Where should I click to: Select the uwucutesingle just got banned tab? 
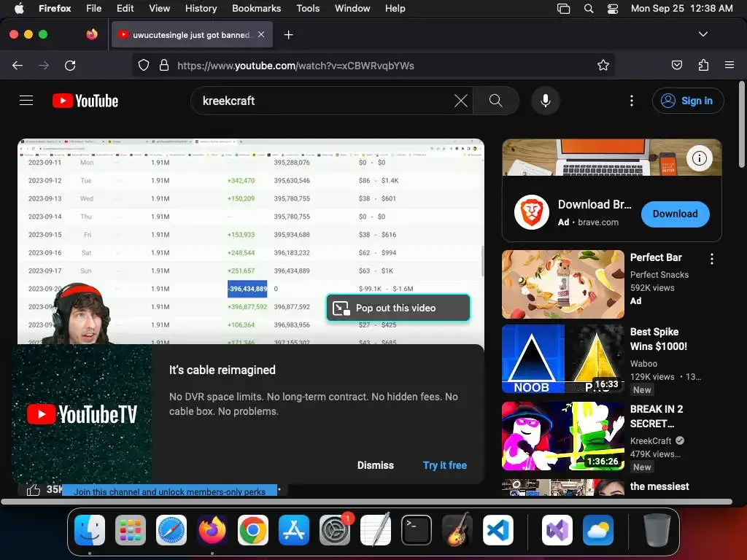point(192,35)
